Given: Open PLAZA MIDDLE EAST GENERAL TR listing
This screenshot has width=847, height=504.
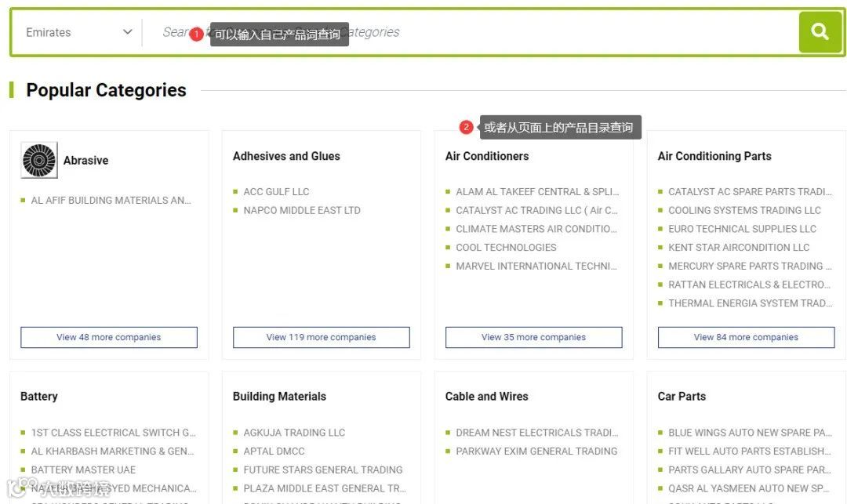Looking at the screenshot, I should point(324,488).
